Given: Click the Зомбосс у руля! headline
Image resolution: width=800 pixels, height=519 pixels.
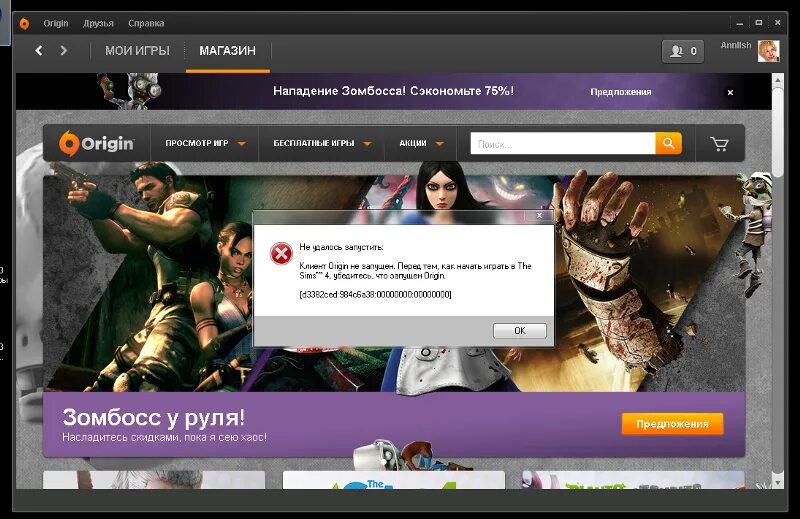Looking at the screenshot, I should pyautogui.click(x=154, y=417).
